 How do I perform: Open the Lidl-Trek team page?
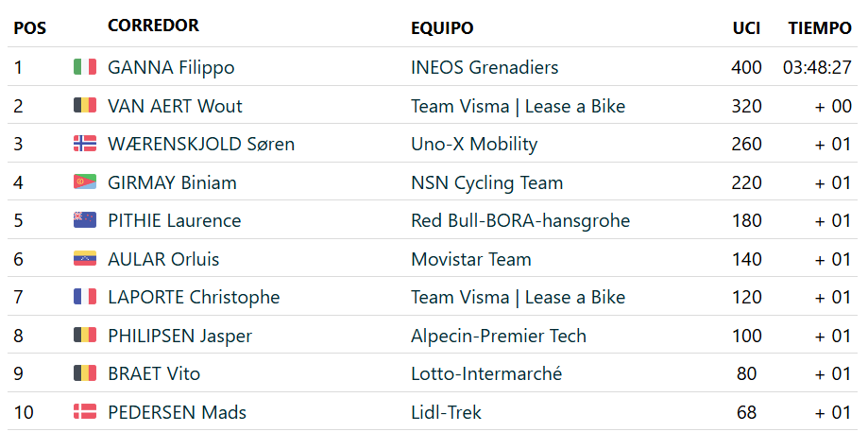pyautogui.click(x=446, y=412)
